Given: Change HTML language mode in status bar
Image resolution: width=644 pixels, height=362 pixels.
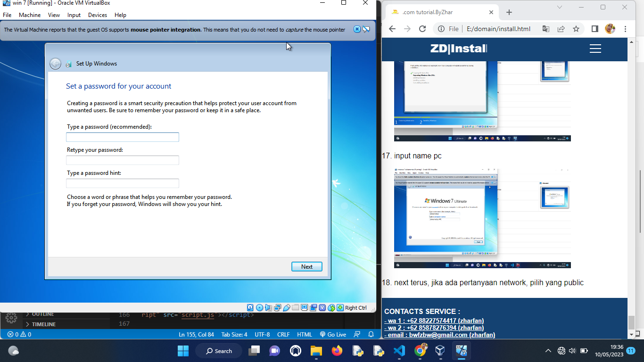Looking at the screenshot, I should click(x=304, y=334).
